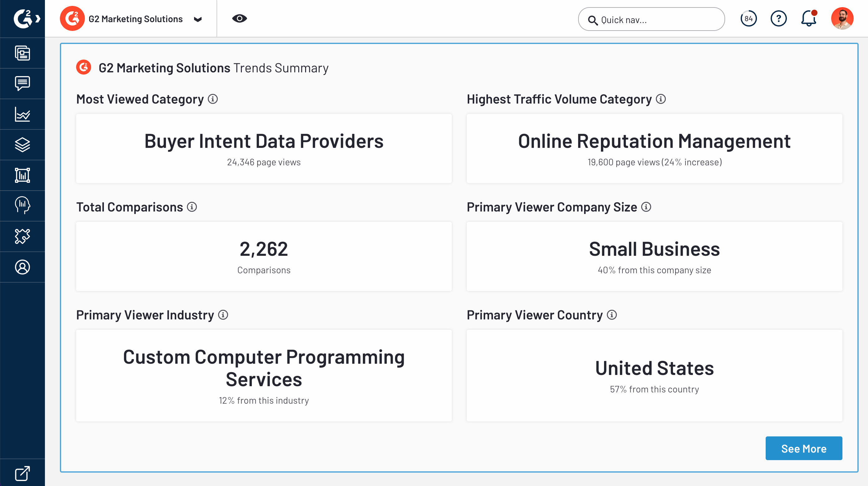
Task: Click the 57% from this country text
Action: (654, 389)
